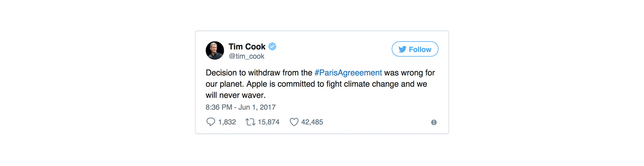Click the 42,485 likes count
Image resolution: width=644 pixels, height=166 pixels.
[x=312, y=122]
